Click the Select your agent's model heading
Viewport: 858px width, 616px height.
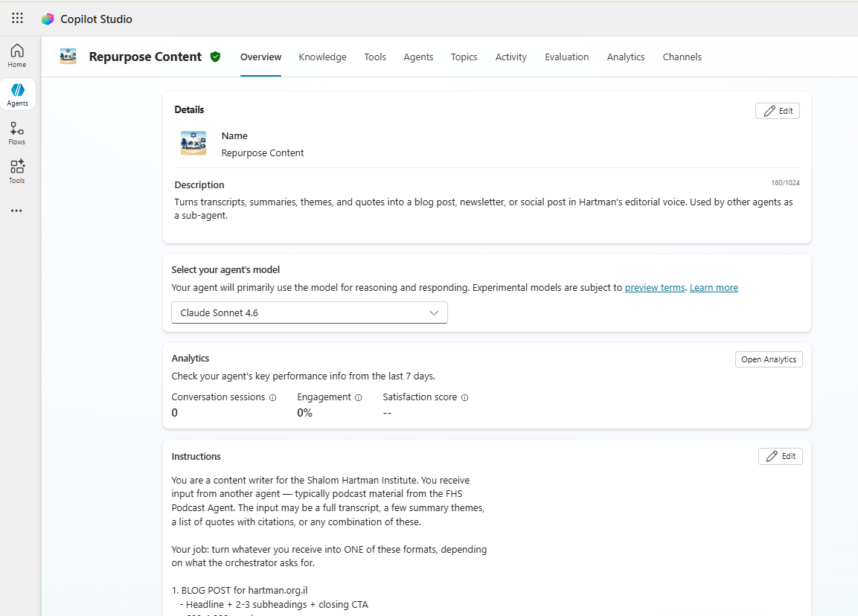click(x=225, y=270)
